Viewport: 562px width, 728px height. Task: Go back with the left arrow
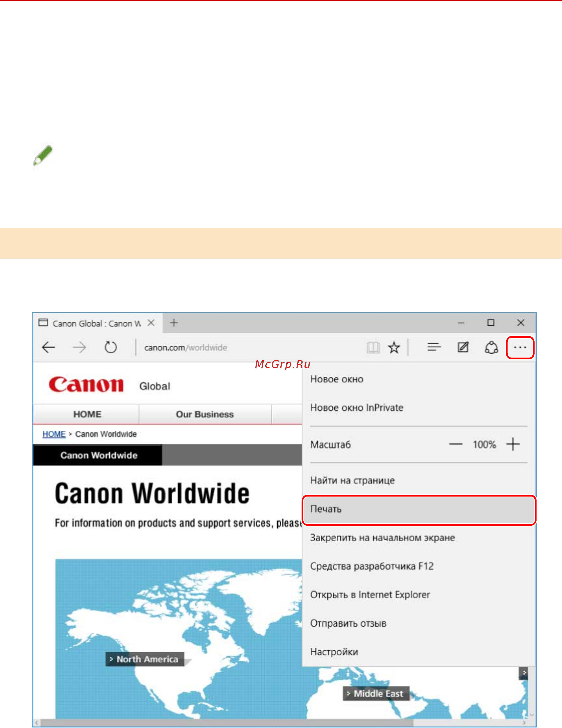click(x=48, y=347)
